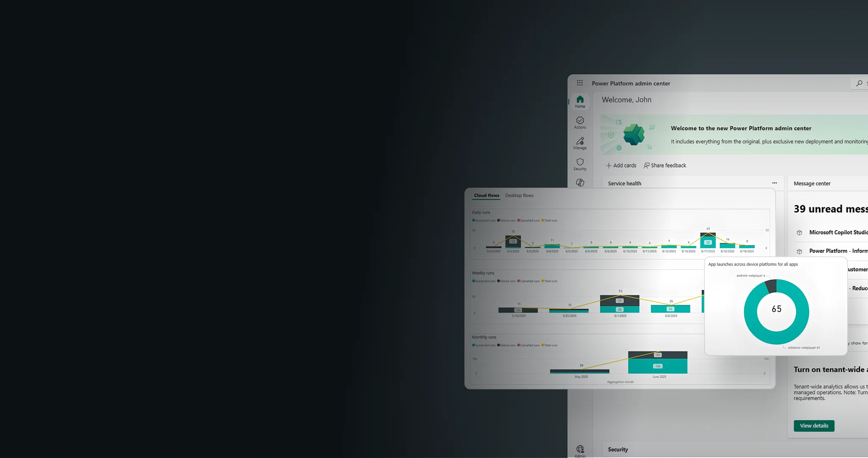The height and width of the screenshot is (458, 868).
Task: Open the app launcher waffle icon
Action: pos(580,83)
